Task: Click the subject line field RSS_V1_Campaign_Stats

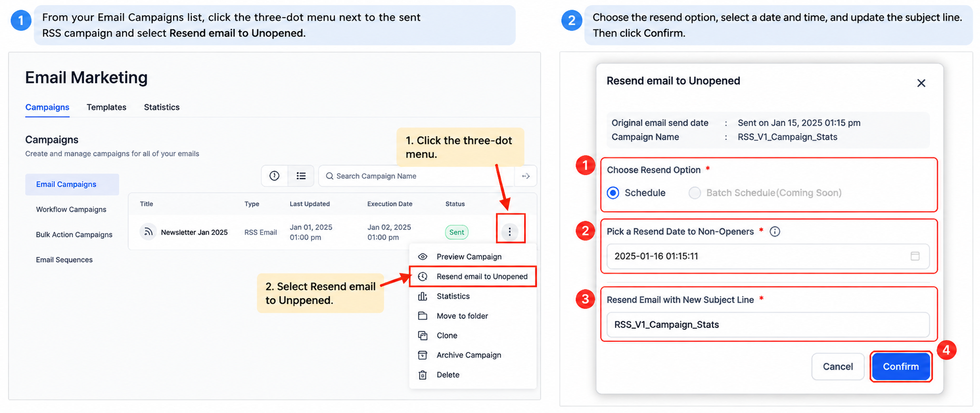Action: pos(768,325)
